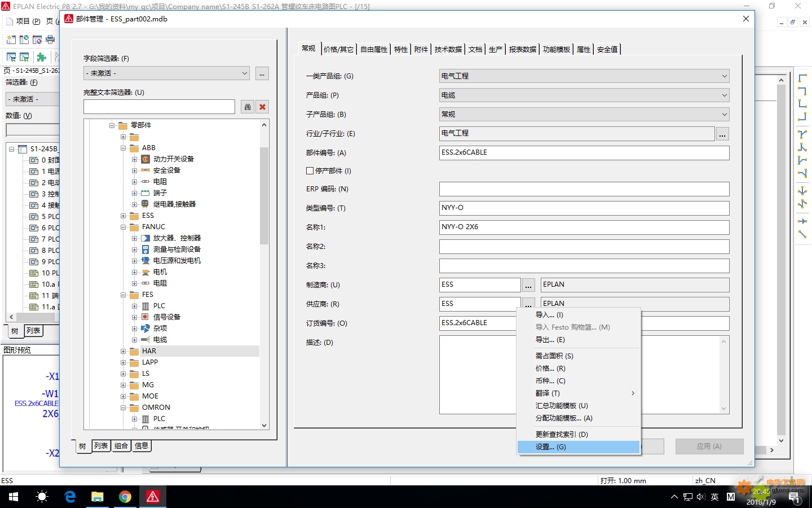
Task: Open Windows Start menu
Action: pos(14,497)
